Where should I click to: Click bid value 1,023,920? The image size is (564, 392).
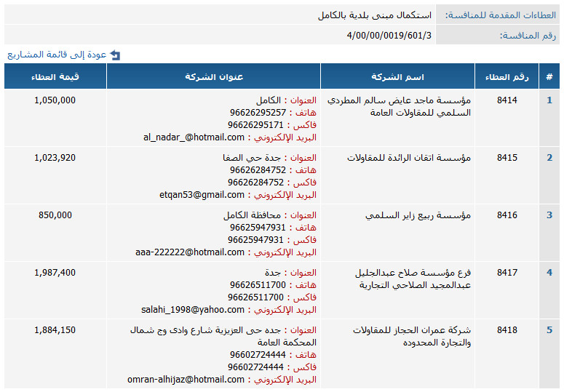click(55, 158)
